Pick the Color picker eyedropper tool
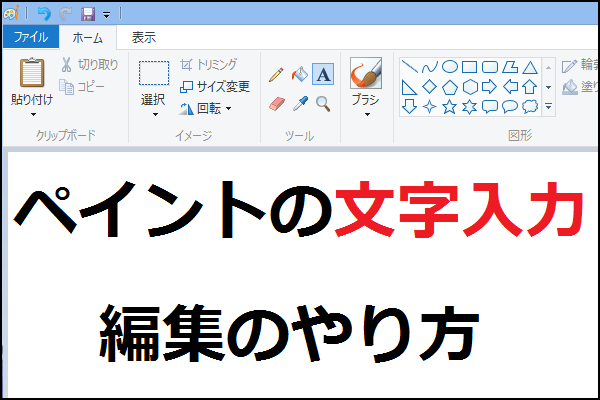Viewport: 600px width, 400px height. tap(299, 103)
